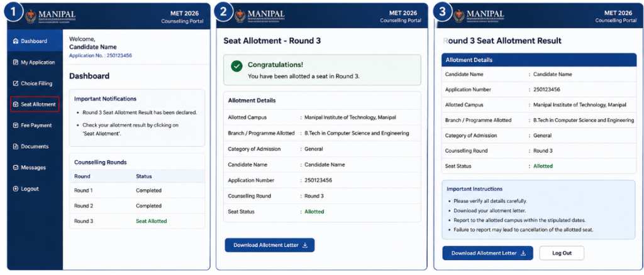Click the My Application document icon
This screenshot has height=275, width=644.
(16, 62)
